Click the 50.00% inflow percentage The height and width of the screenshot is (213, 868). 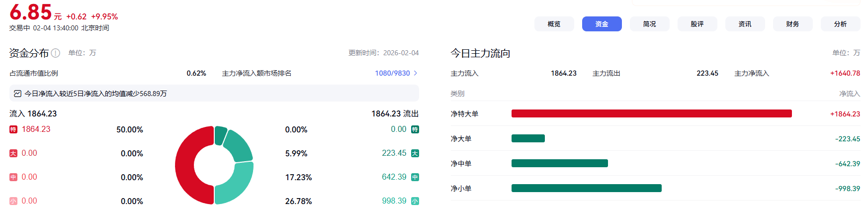[130, 129]
